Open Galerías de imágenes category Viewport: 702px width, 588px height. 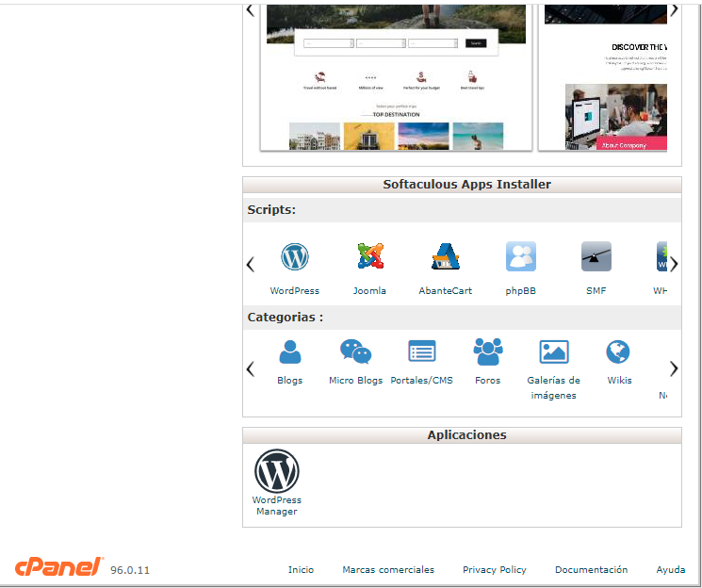click(553, 352)
